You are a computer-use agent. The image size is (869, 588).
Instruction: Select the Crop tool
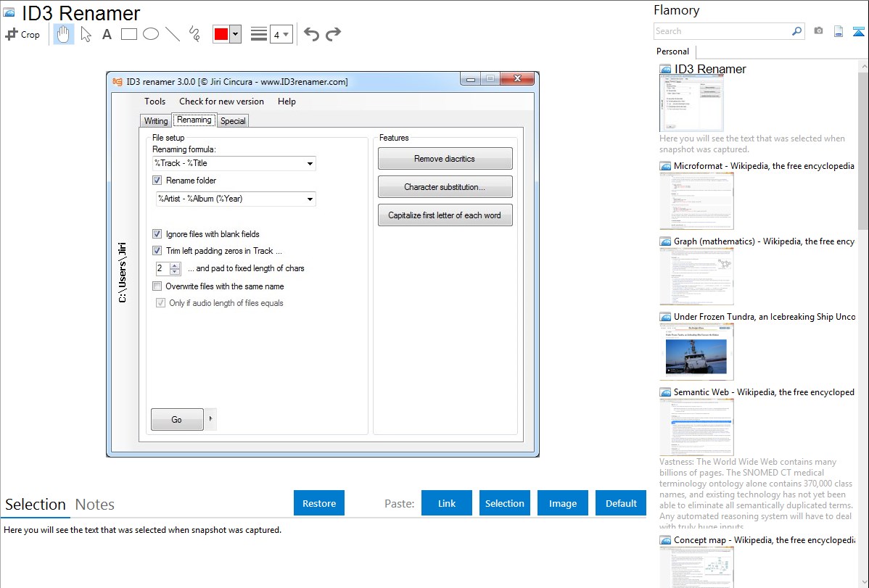pos(22,34)
